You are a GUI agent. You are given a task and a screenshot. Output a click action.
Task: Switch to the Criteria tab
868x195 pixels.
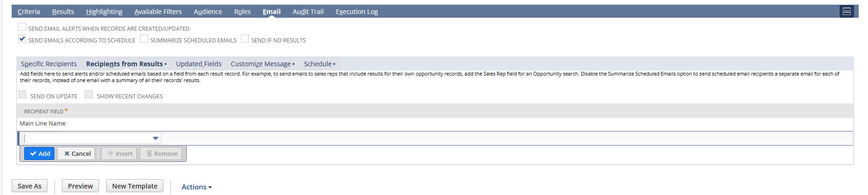pyautogui.click(x=29, y=11)
